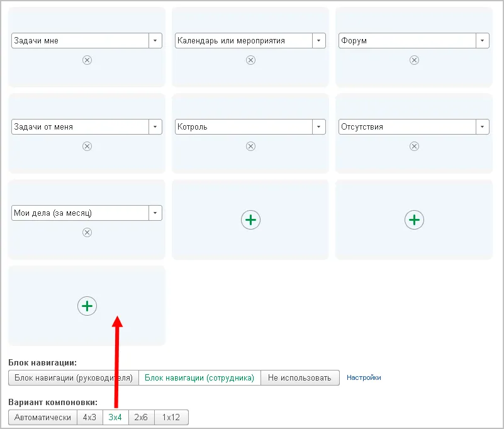Set layout to 'Автоматически'
This screenshot has height=429, width=504.
(43, 417)
